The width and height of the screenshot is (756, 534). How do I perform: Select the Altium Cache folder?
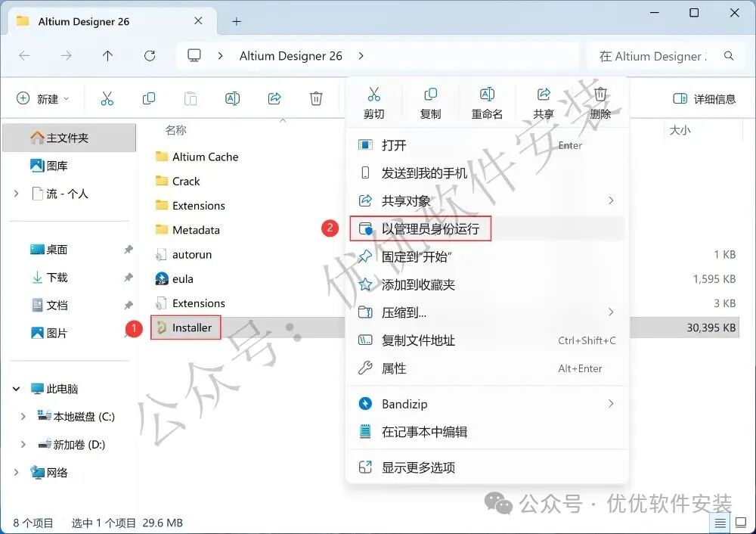[x=197, y=157]
